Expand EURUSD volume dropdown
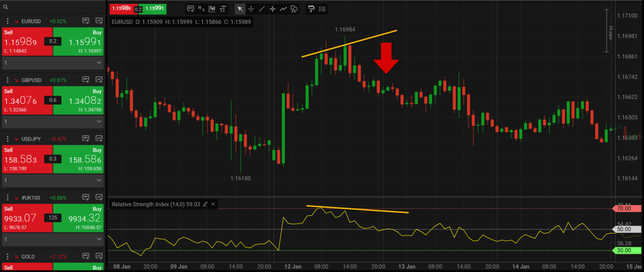The image size is (644, 272). 52,64
